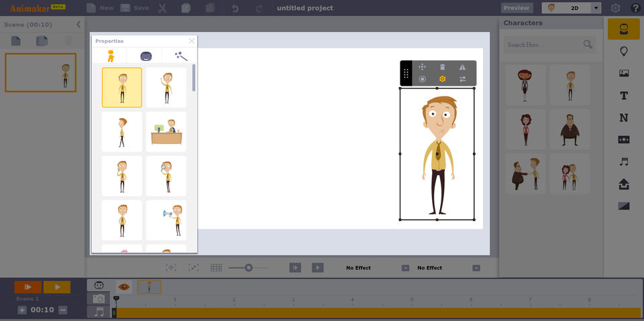Image resolution: width=644 pixels, height=321 pixels.
Task: Click the swap arrows icon in the character toolbar
Action: pyautogui.click(x=462, y=79)
